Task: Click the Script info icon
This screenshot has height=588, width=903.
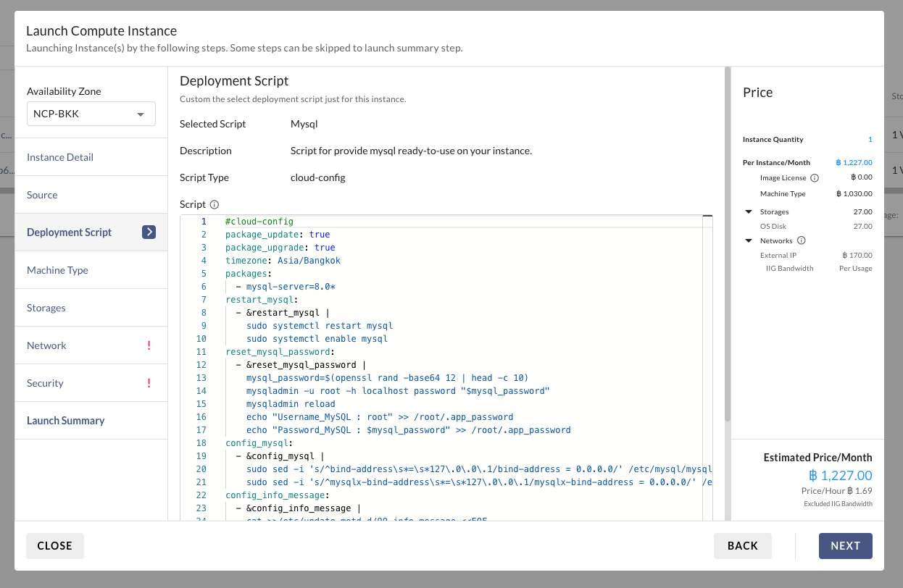Action: click(215, 205)
